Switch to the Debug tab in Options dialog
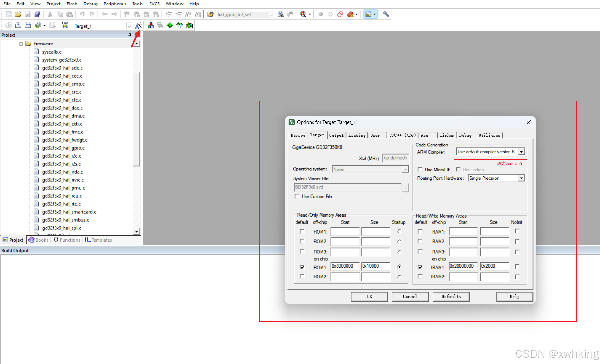This screenshot has width=600, height=364. [x=465, y=136]
